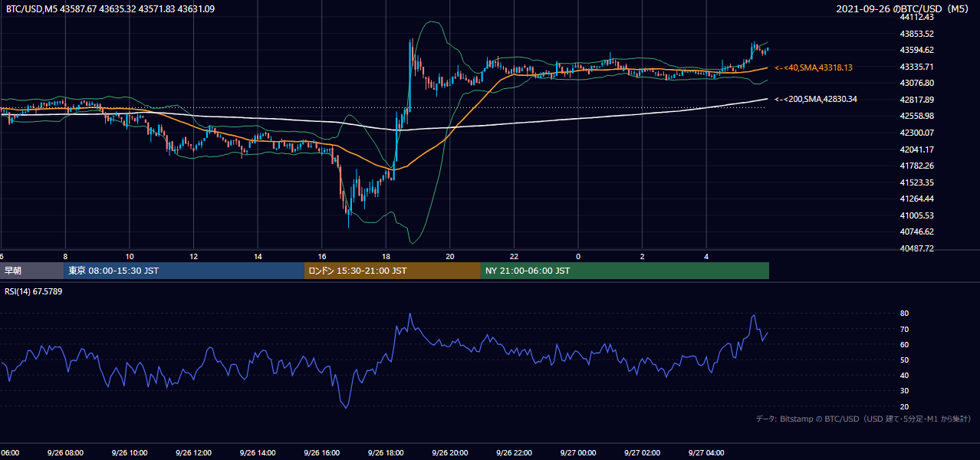Viewport: 980px width, 460px height.
Task: Click the 9/26 22:00 time label
Action: click(x=514, y=453)
